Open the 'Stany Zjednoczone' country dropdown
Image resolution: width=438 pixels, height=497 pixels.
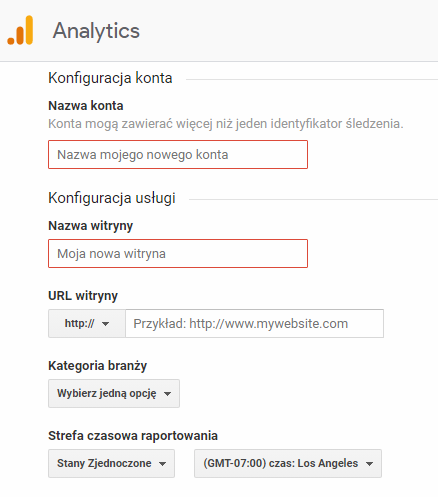click(x=111, y=463)
